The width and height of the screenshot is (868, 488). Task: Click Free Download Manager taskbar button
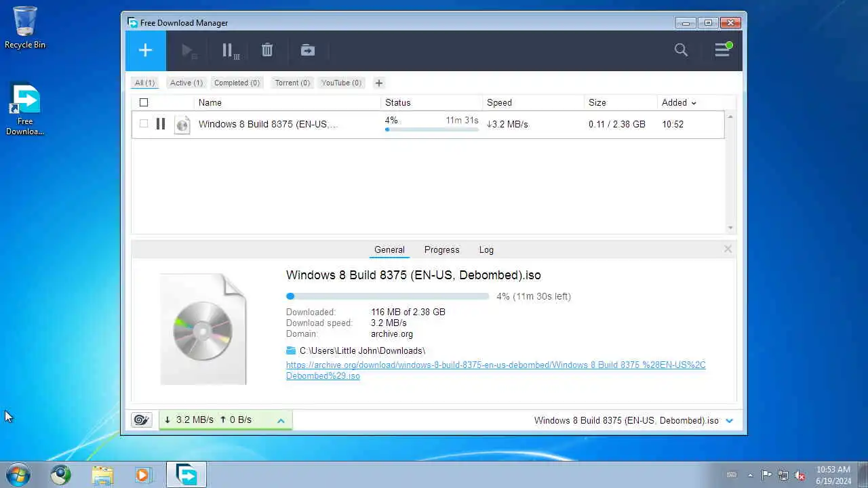pyautogui.click(x=186, y=474)
